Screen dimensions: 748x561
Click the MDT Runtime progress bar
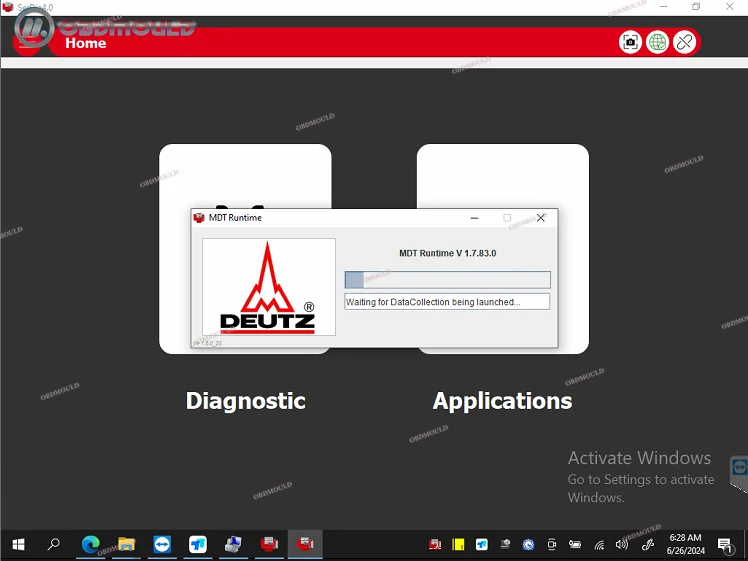pyautogui.click(x=447, y=280)
